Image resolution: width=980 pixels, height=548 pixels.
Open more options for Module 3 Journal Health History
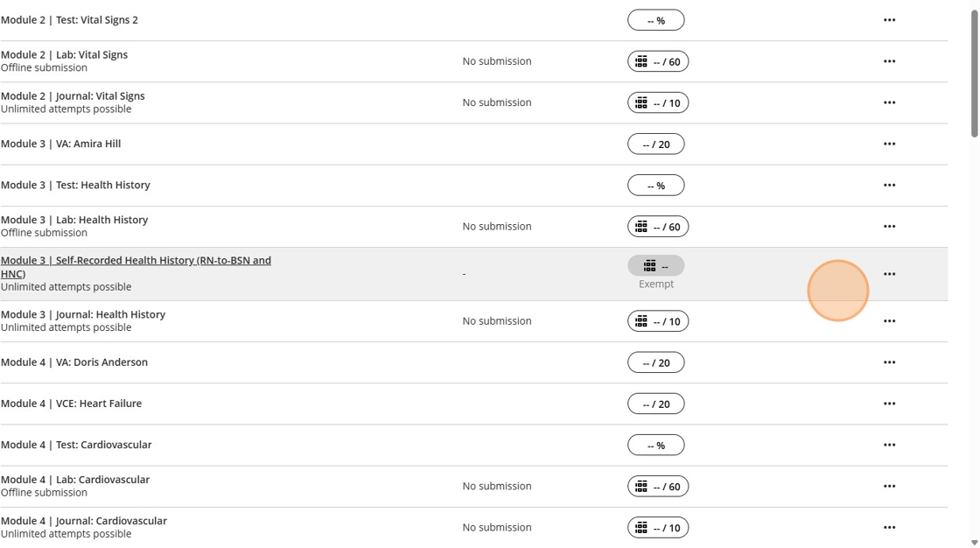click(889, 321)
